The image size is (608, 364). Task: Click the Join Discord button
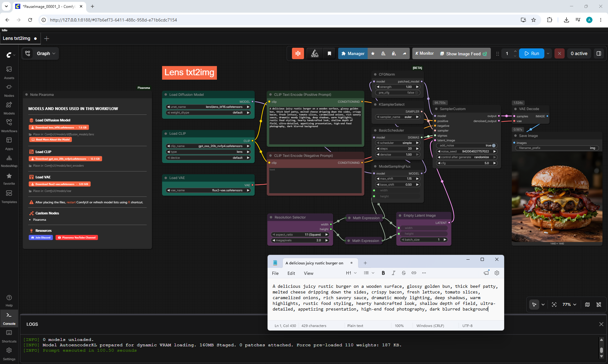coord(41,238)
